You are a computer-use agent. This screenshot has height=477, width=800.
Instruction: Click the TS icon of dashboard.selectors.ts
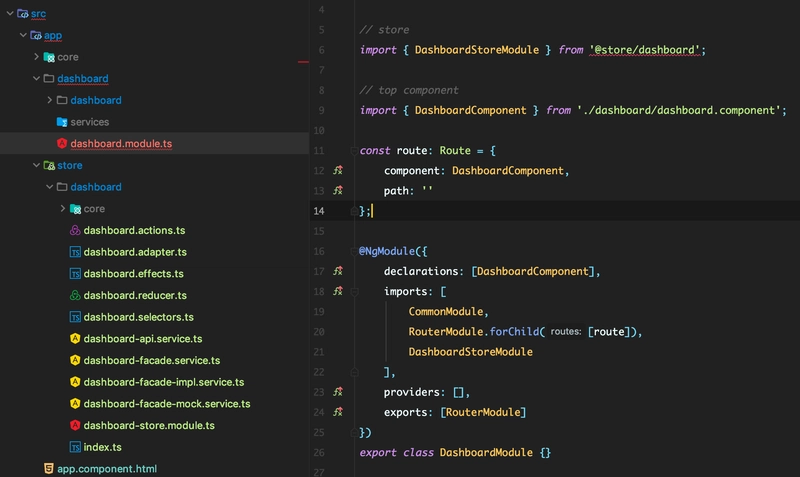coord(75,317)
